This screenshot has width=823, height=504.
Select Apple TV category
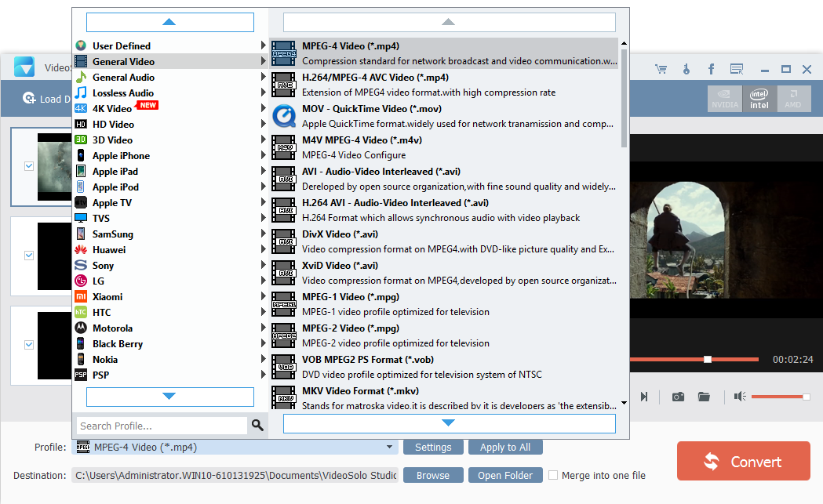(170, 202)
